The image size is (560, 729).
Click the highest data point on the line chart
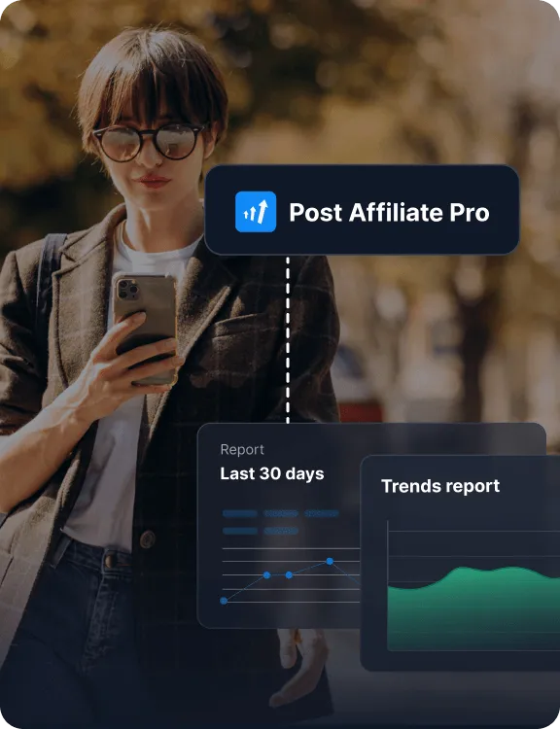click(x=330, y=561)
